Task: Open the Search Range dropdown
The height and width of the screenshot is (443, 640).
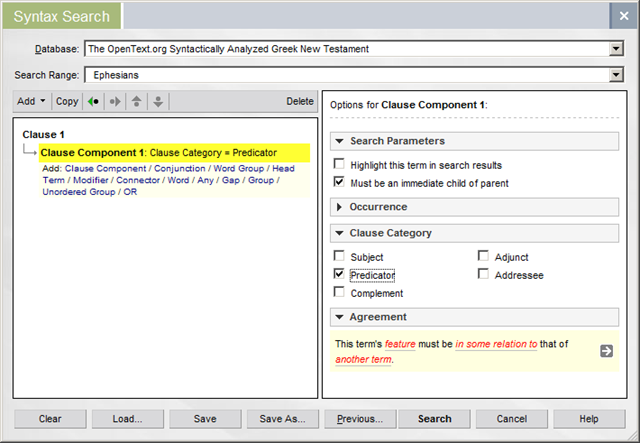Action: pyautogui.click(x=616, y=74)
